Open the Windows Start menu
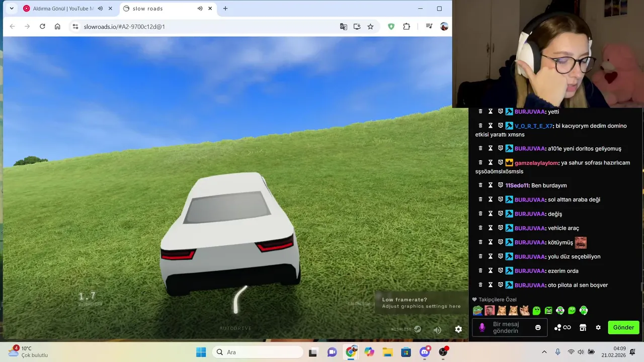The height and width of the screenshot is (362, 644). click(x=201, y=352)
